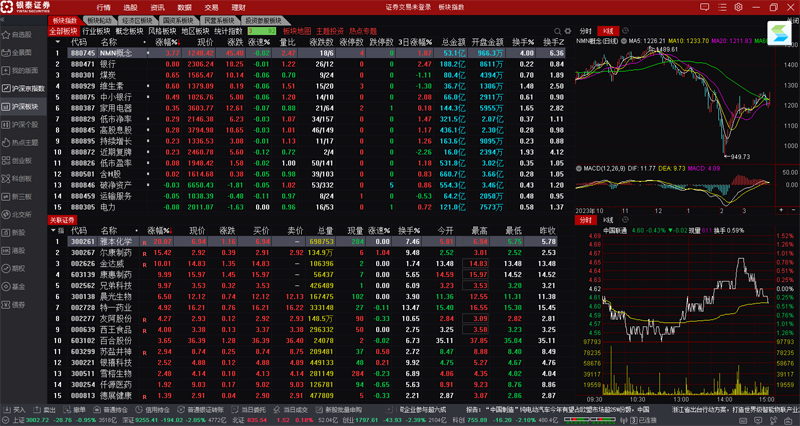Open the 数据 menu
Viewport: 800px width, 426px height.
click(x=185, y=7)
